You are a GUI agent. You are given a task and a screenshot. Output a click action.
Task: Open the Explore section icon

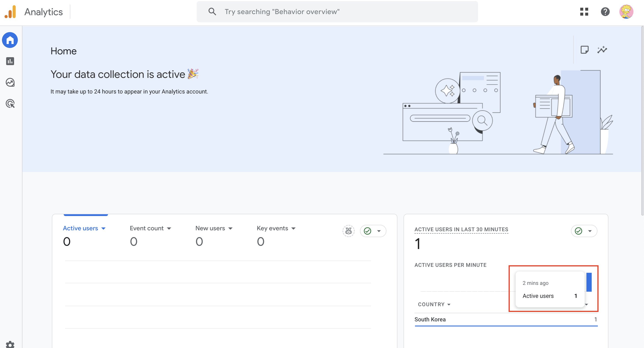[10, 82]
